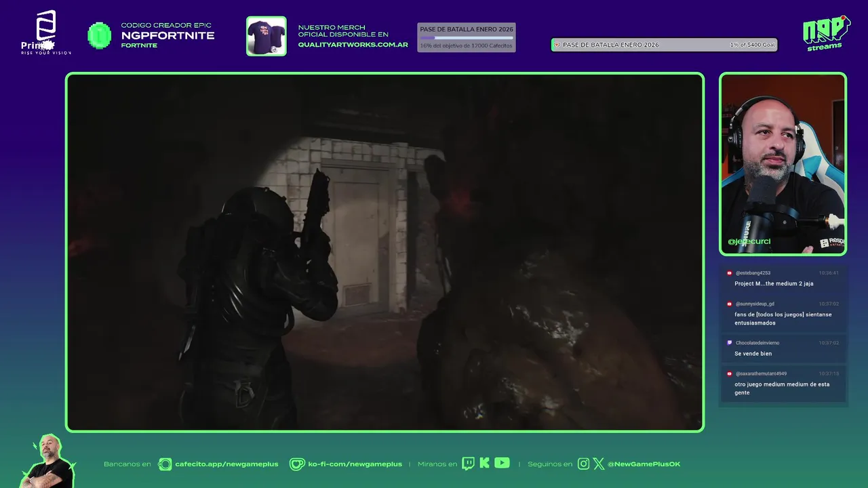Click the ko-fi cup icon
Image resolution: width=868 pixels, height=488 pixels.
(297, 464)
